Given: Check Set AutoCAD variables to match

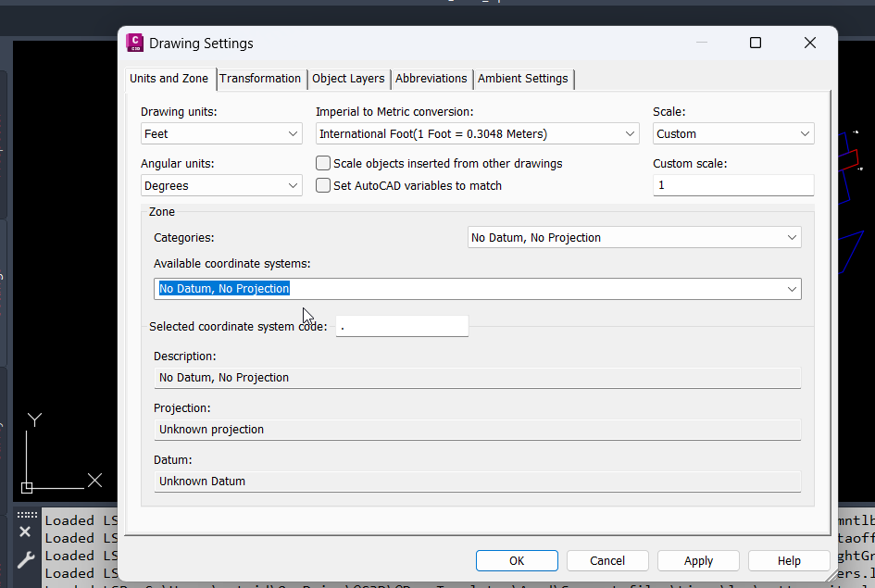Looking at the screenshot, I should coord(323,185).
